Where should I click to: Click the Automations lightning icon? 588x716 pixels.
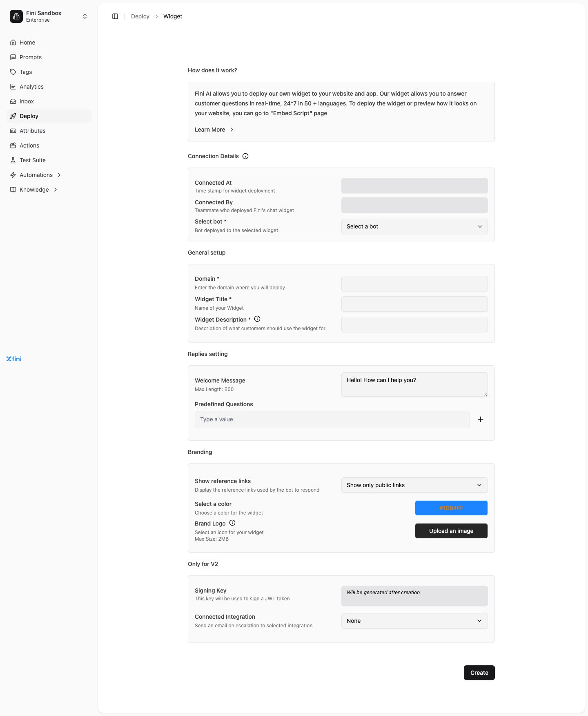(x=13, y=175)
